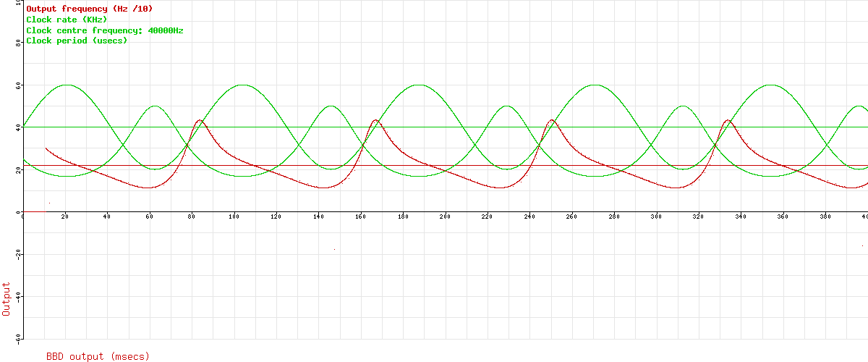Click the 180 tick label on x-axis

403,216
